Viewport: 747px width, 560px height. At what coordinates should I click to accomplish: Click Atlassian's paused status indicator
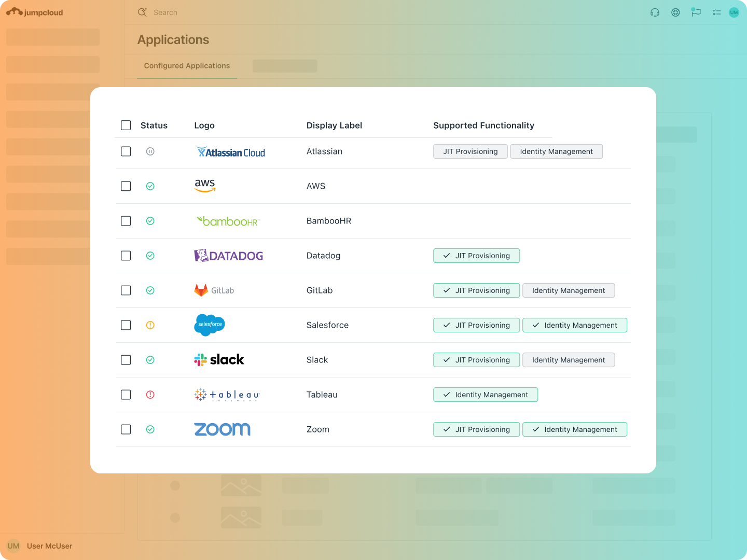coord(150,151)
